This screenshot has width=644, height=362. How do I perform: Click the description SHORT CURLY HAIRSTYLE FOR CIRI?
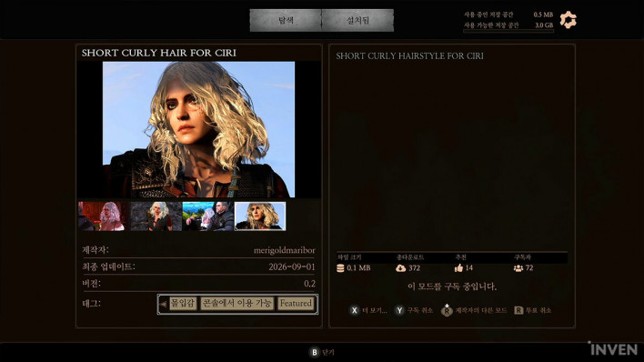[409, 55]
